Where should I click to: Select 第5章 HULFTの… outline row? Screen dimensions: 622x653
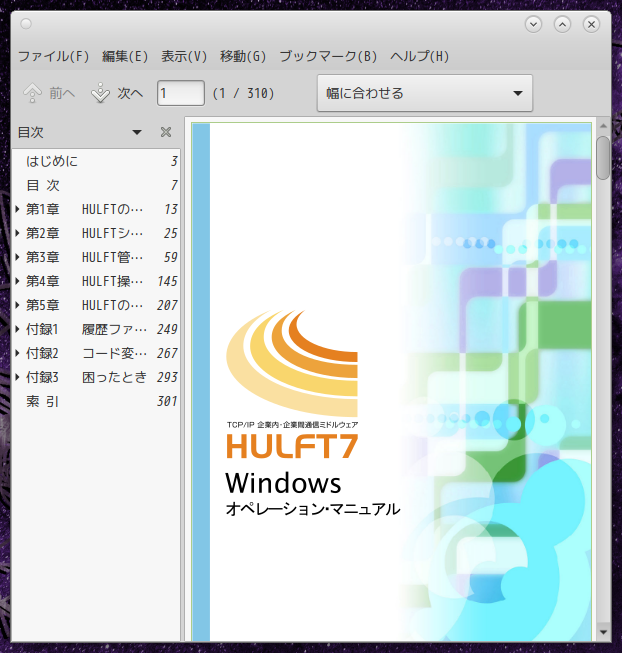pos(96,305)
